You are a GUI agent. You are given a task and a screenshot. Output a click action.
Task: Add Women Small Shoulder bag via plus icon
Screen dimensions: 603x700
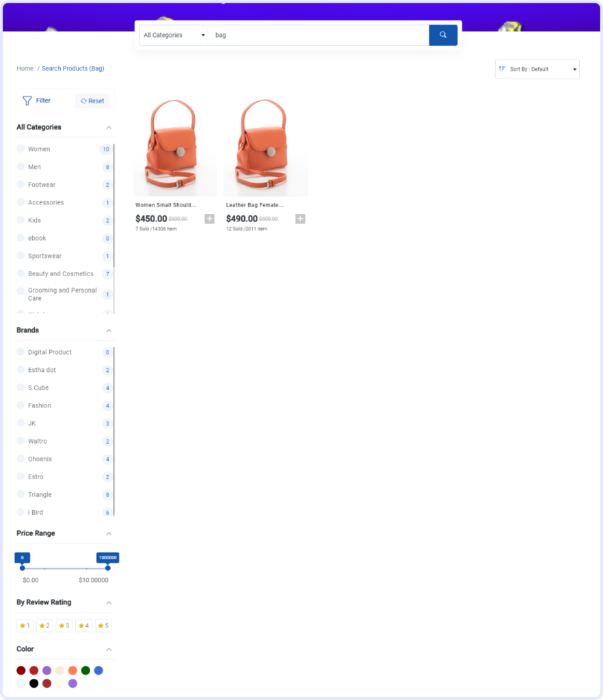click(209, 219)
